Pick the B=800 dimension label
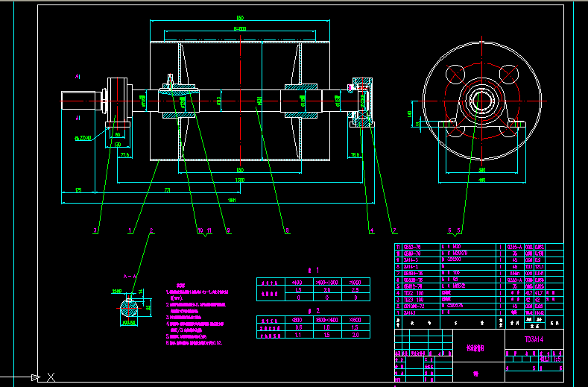 tap(240, 28)
